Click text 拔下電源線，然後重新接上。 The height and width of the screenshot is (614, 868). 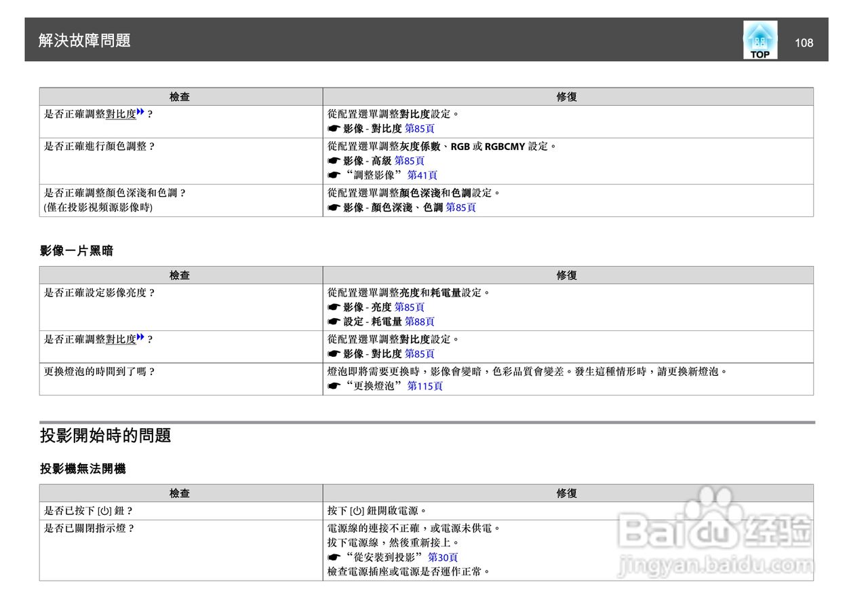[393, 543]
